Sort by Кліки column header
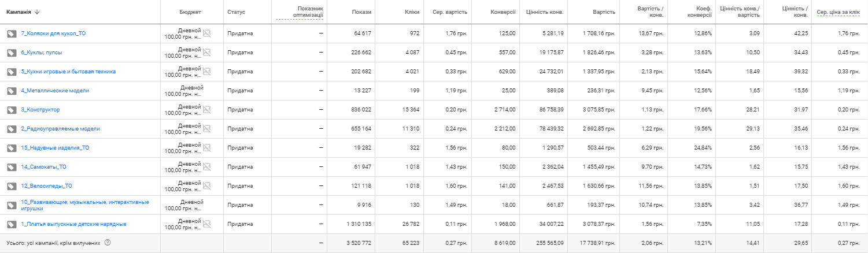The width and height of the screenshot is (868, 253). click(x=412, y=12)
